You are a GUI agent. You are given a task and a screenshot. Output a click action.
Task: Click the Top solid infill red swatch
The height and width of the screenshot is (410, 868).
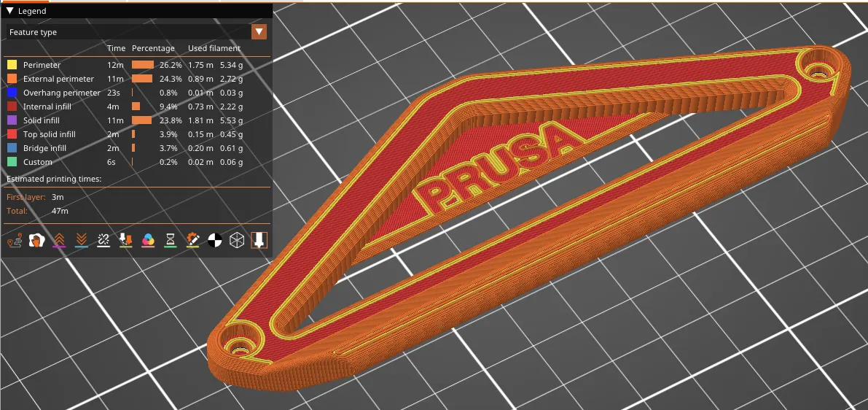click(x=12, y=134)
